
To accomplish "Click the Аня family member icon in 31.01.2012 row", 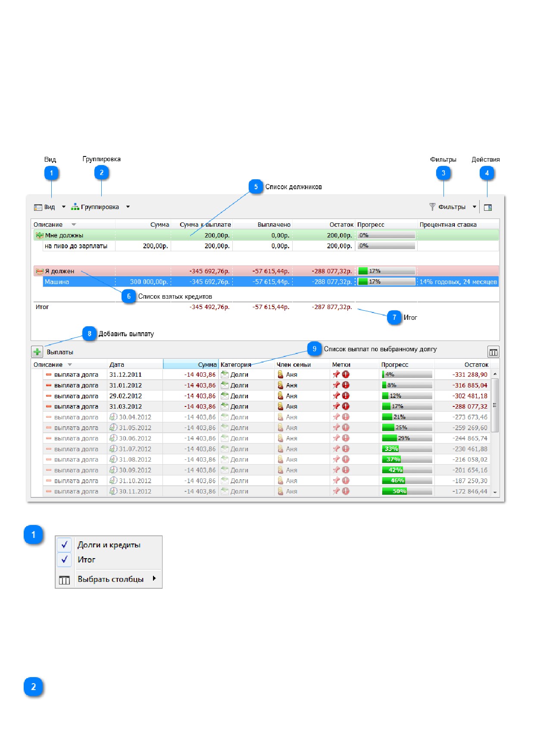I will click(x=281, y=385).
